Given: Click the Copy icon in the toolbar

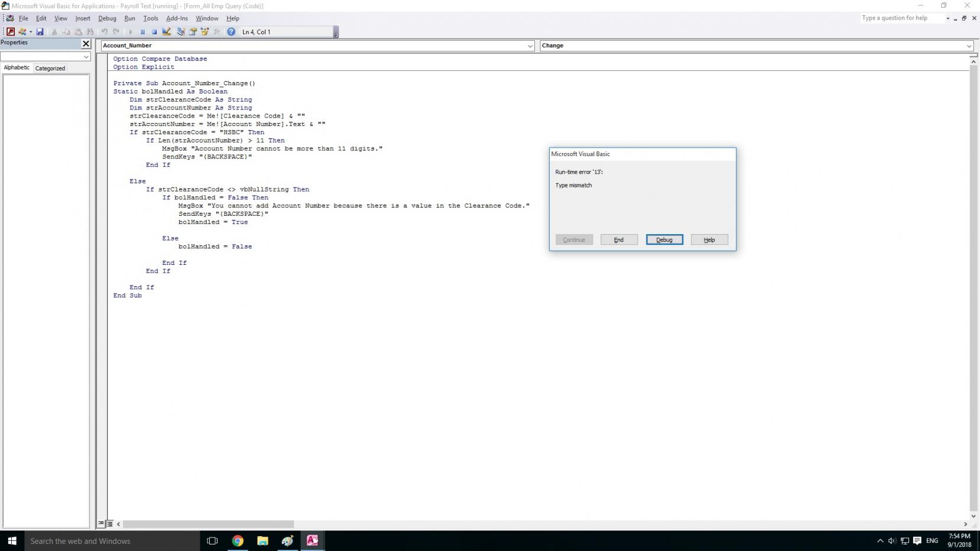Looking at the screenshot, I should click(66, 32).
